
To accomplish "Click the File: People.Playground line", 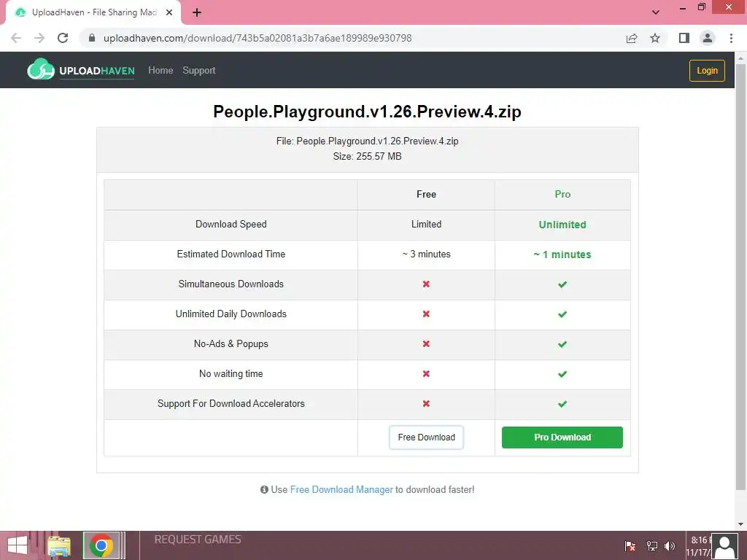I will point(368,141).
